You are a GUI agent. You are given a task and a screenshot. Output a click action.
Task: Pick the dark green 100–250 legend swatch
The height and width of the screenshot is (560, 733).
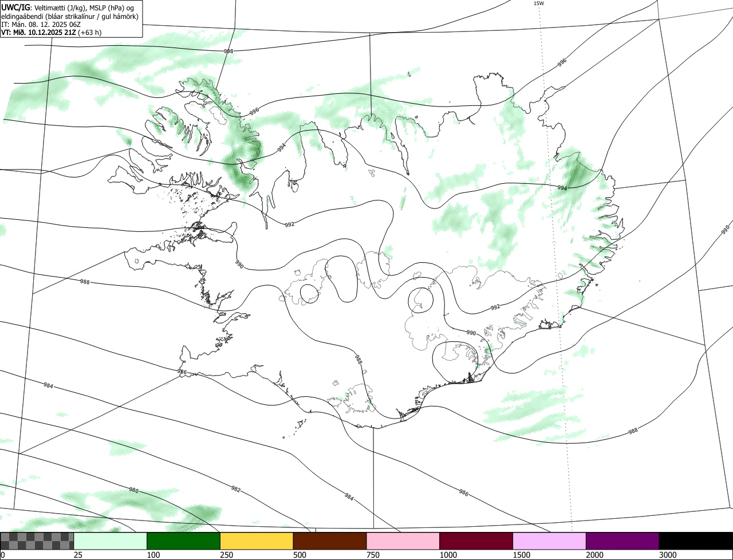coord(184,541)
